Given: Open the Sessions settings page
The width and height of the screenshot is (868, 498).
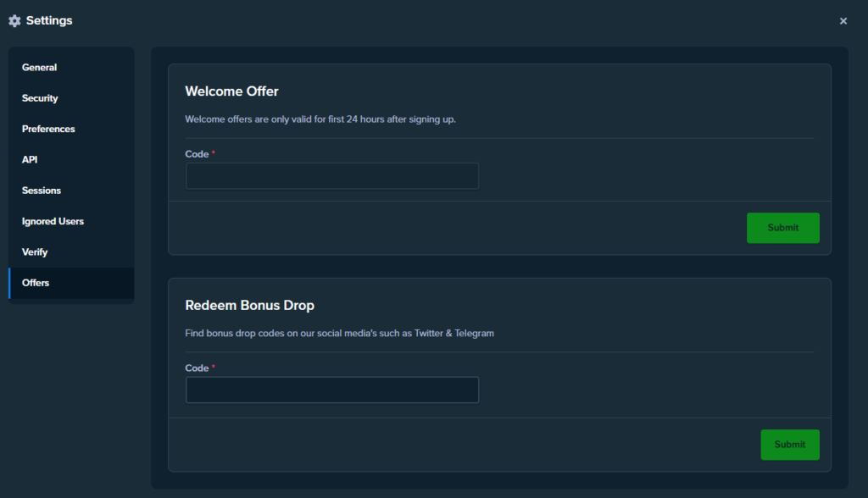Looking at the screenshot, I should [x=42, y=191].
